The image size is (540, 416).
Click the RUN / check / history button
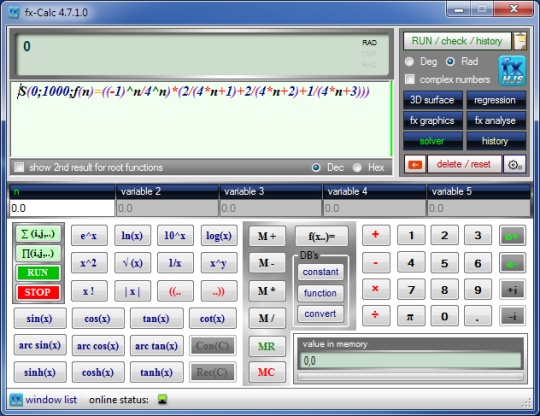tap(457, 41)
